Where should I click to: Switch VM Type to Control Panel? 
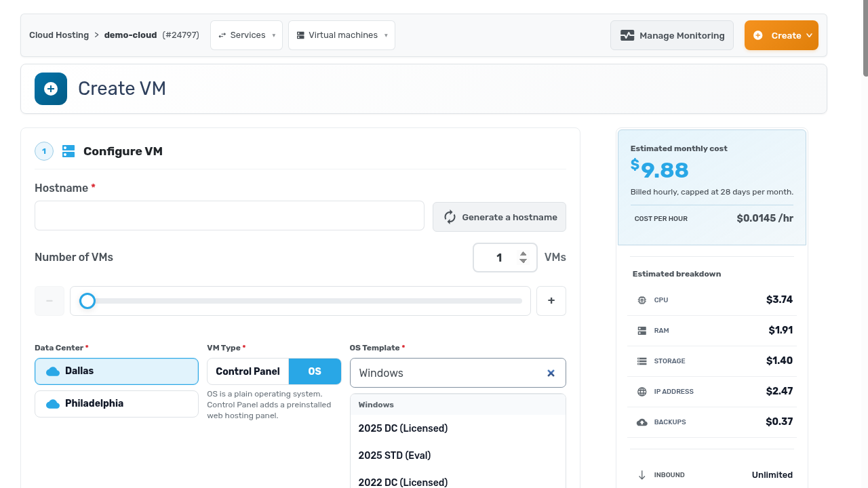click(248, 371)
